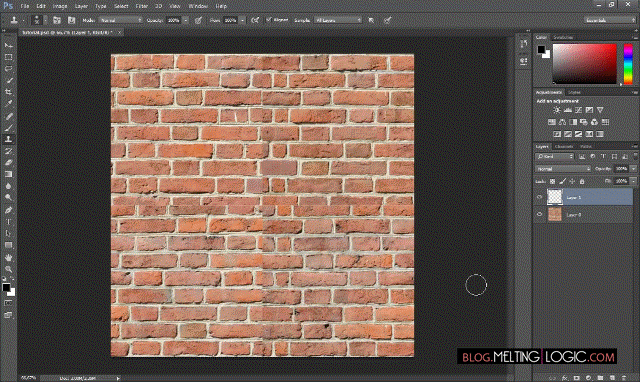Toggle Quick Mask mode in toolbox
The width and height of the screenshot is (640, 382).
click(x=8, y=303)
